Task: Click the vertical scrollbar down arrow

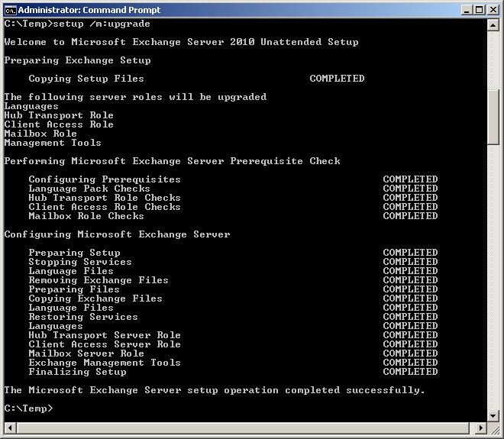Action: click(493, 416)
